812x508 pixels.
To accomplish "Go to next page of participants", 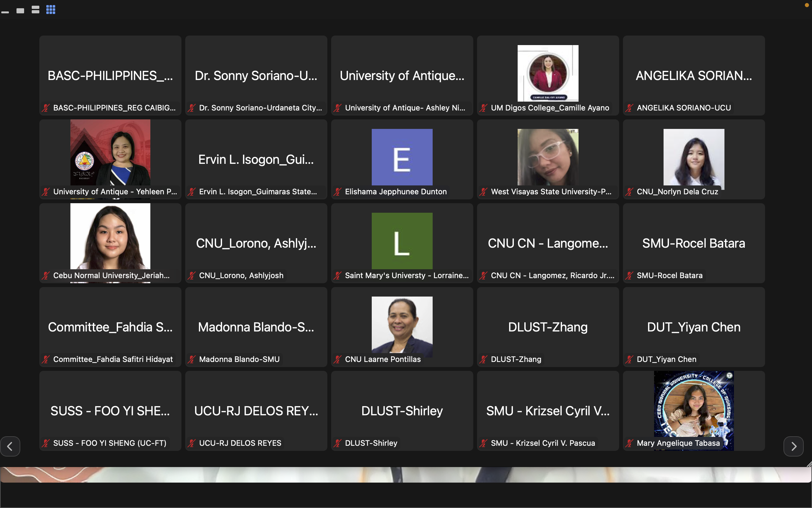I will (x=794, y=446).
